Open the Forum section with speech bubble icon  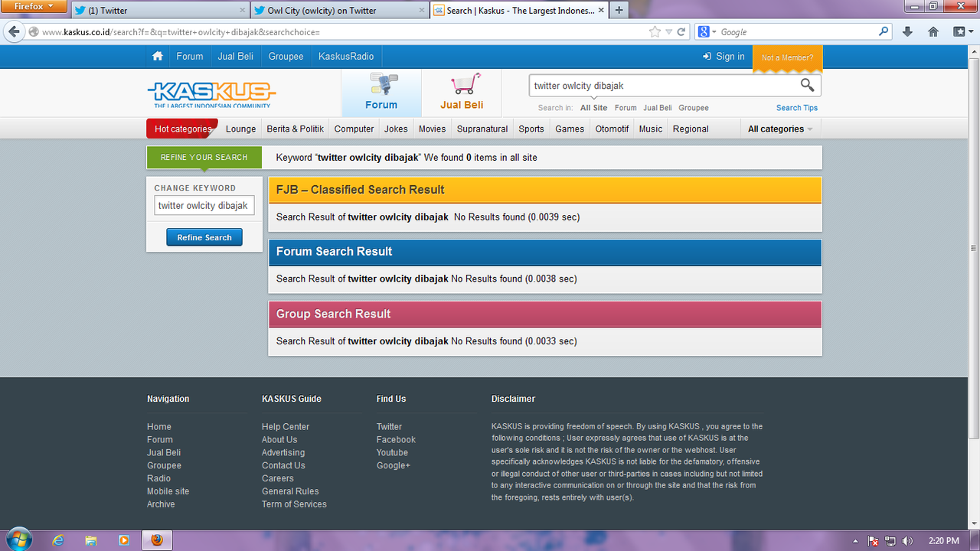[381, 93]
